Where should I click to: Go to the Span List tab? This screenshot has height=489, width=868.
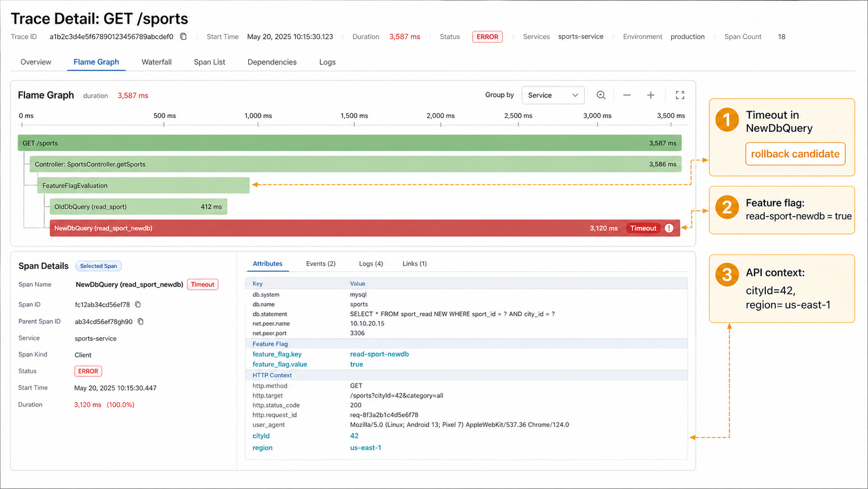click(209, 62)
